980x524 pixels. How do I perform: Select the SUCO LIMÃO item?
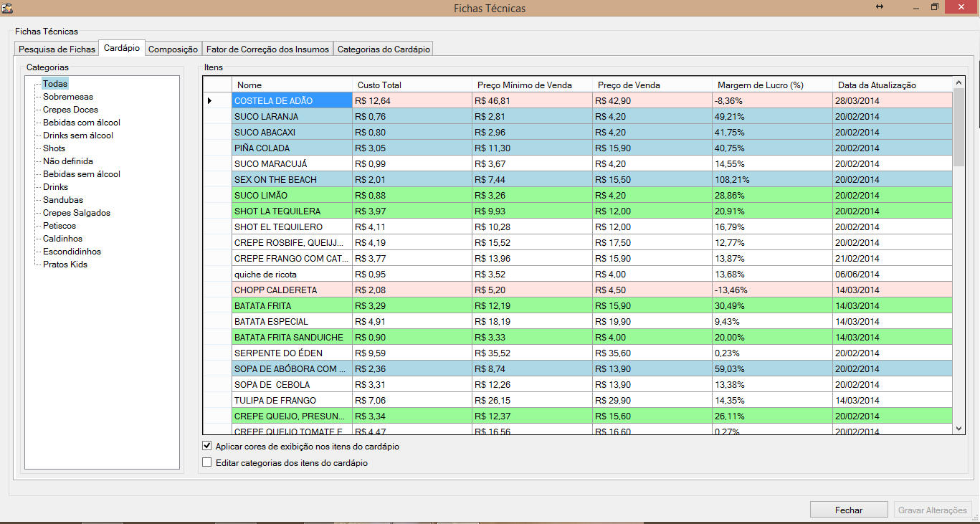pyautogui.click(x=292, y=196)
